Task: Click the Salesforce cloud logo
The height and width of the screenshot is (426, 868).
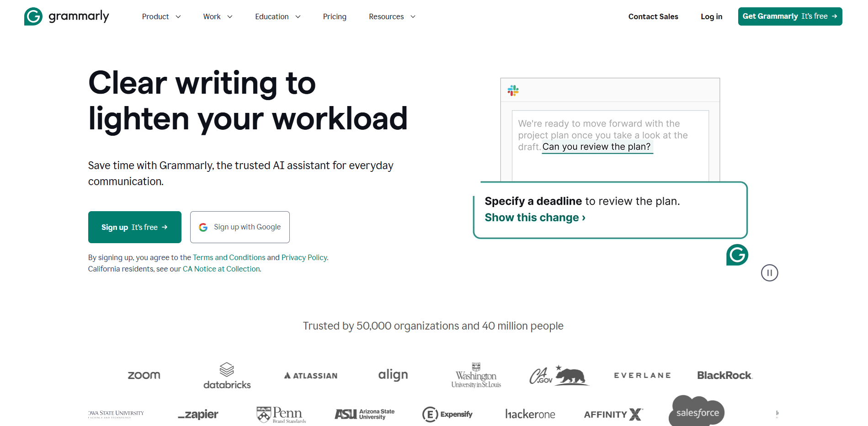Action: coord(696,411)
